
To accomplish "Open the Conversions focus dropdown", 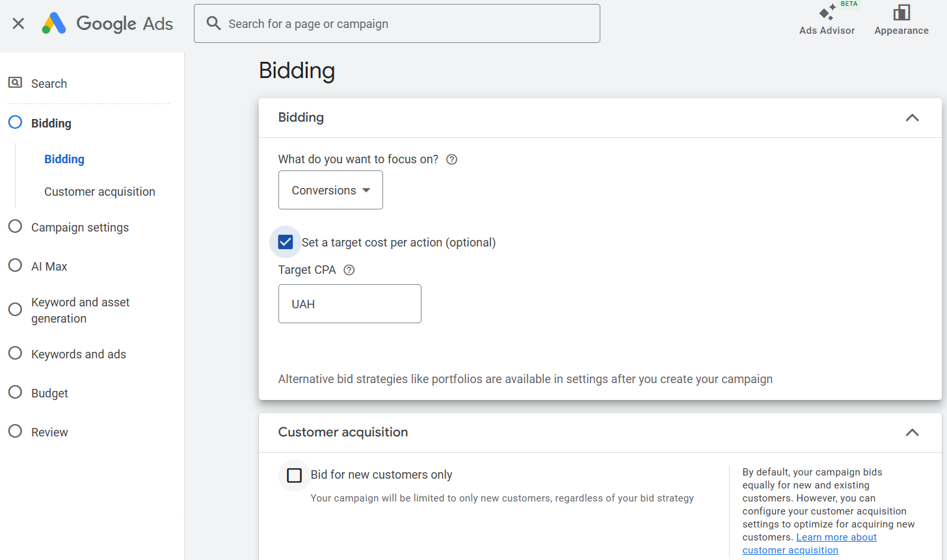I will [330, 190].
